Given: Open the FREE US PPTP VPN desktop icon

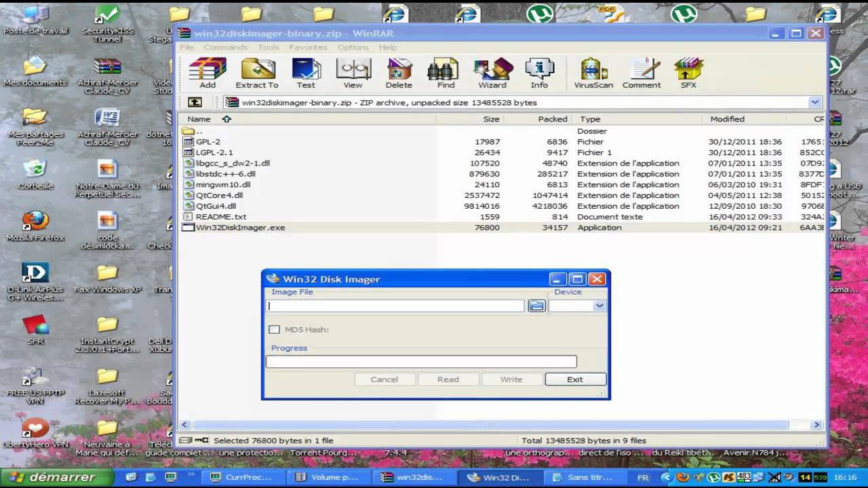Looking at the screenshot, I should pyautogui.click(x=35, y=385).
